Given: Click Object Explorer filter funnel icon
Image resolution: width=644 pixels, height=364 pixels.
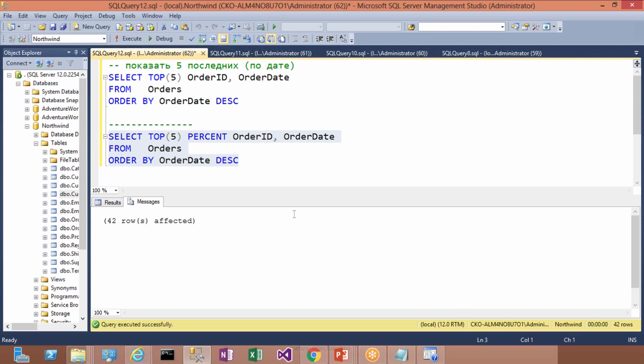Looking at the screenshot, I should 71,63.
